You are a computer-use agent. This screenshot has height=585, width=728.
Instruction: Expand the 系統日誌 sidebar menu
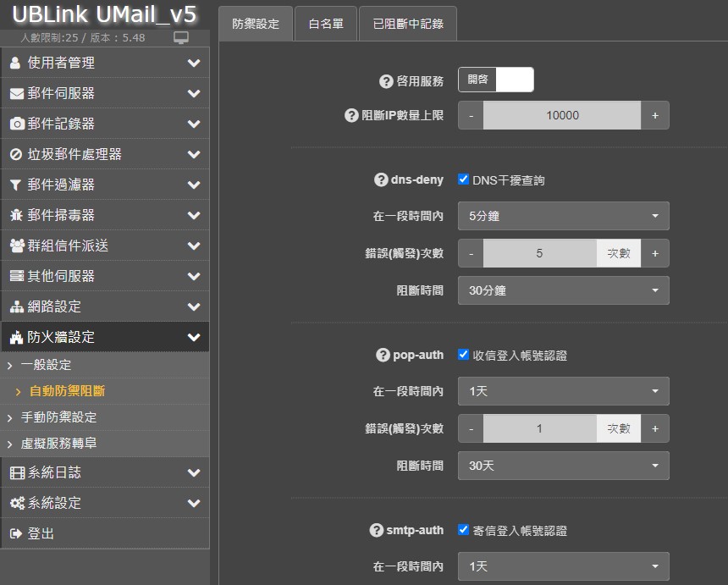pos(104,472)
